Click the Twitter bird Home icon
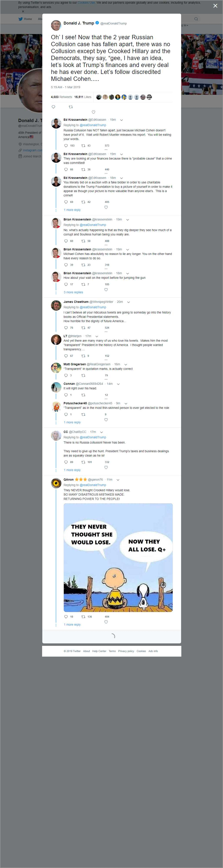 tap(21, 19)
